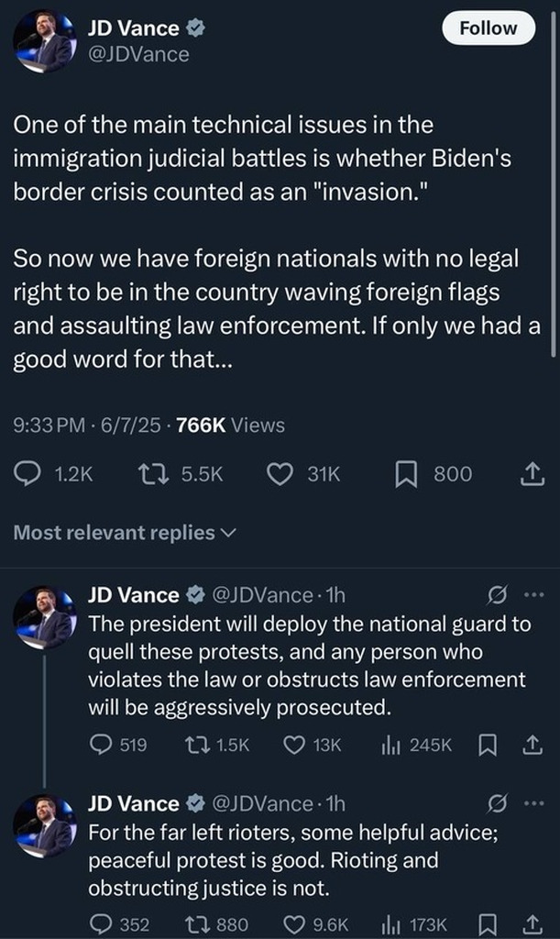This screenshot has width=560, height=939.
Task: Open the more options menu on national guard reply
Action: 533,595
